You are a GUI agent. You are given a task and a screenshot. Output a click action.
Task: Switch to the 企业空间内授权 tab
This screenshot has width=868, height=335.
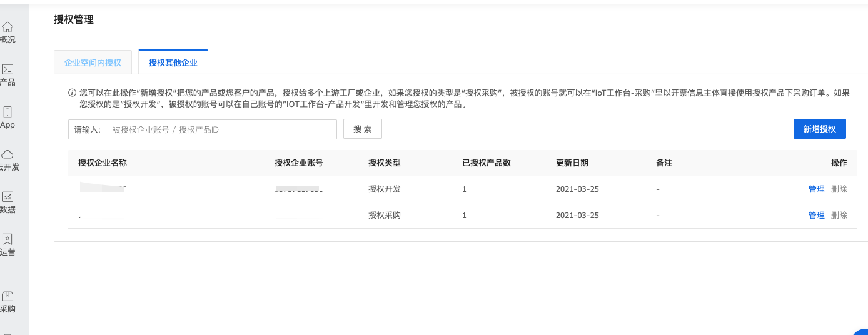93,62
